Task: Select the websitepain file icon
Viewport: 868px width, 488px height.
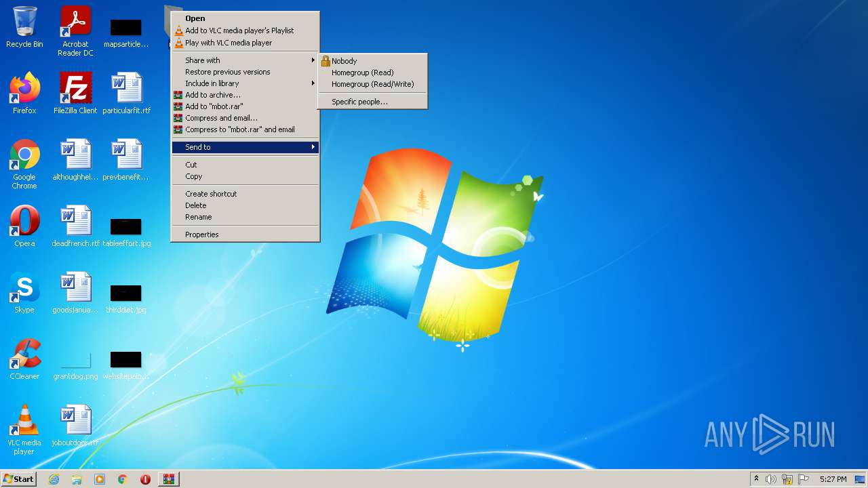Action: tap(126, 365)
